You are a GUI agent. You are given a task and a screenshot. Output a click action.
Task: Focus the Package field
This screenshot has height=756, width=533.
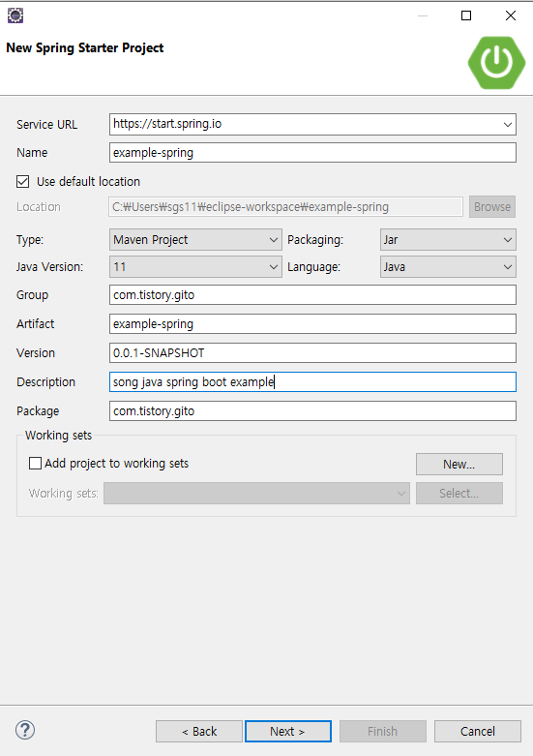click(312, 411)
